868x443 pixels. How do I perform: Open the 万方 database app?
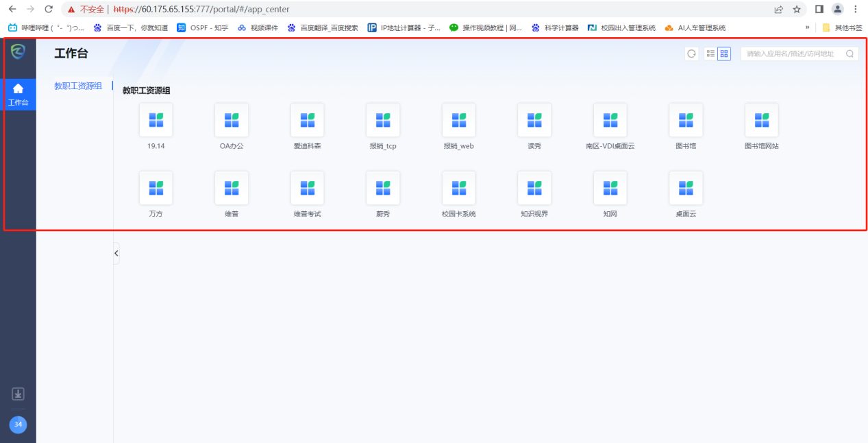(156, 189)
